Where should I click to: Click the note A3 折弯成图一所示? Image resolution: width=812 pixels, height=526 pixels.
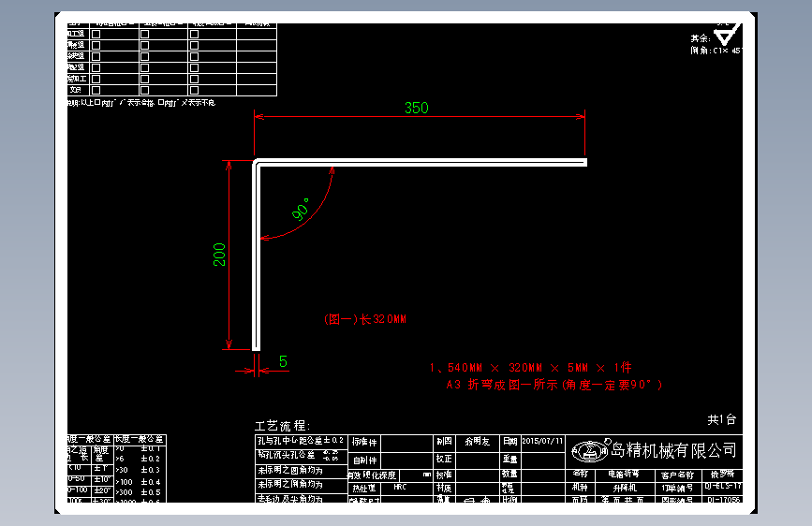(554, 385)
